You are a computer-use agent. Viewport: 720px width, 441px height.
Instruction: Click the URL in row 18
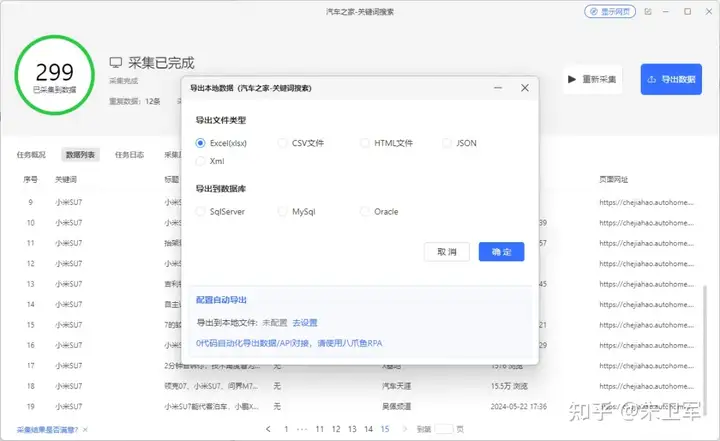[x=647, y=386]
